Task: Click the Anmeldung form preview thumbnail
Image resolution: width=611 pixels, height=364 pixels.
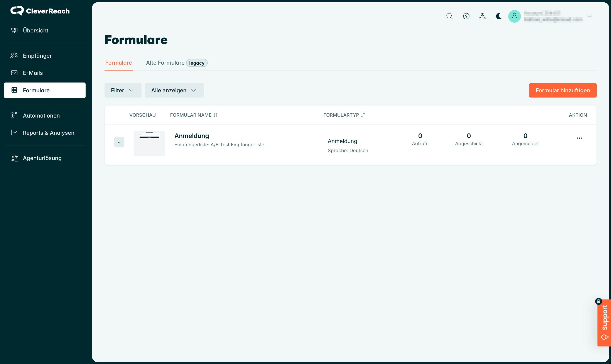Action: click(x=149, y=143)
